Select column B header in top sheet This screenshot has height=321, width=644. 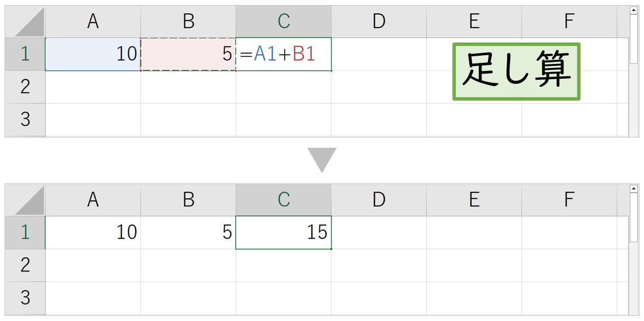pos(188,21)
